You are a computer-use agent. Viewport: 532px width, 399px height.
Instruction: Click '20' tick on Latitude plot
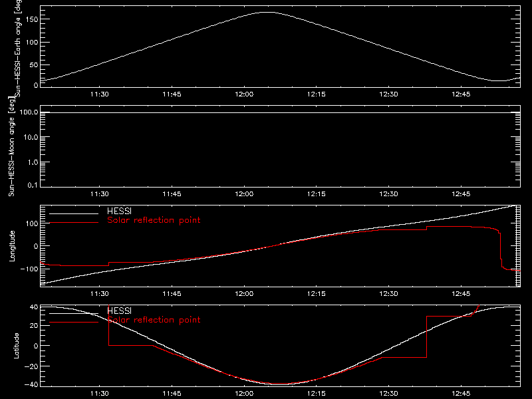coord(34,326)
